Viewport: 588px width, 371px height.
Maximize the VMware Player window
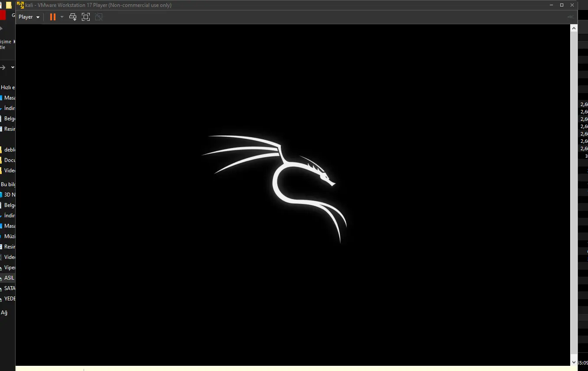point(562,5)
